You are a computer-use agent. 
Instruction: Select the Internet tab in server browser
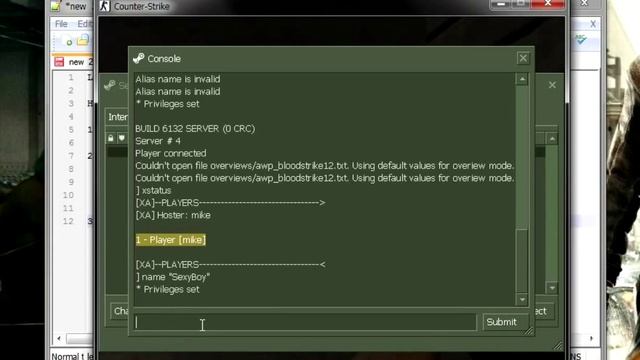118,117
